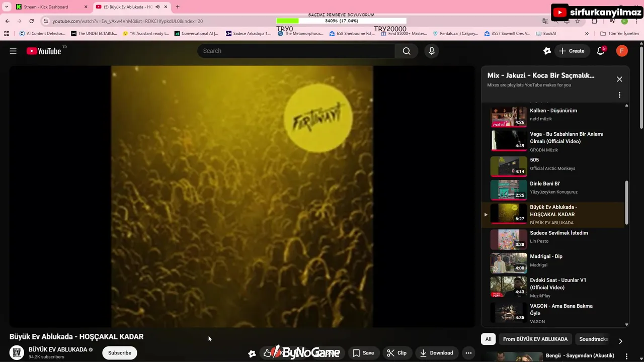Open Mix - Jakuzi playlist title
Screen dimensions: 644x362
(541, 75)
